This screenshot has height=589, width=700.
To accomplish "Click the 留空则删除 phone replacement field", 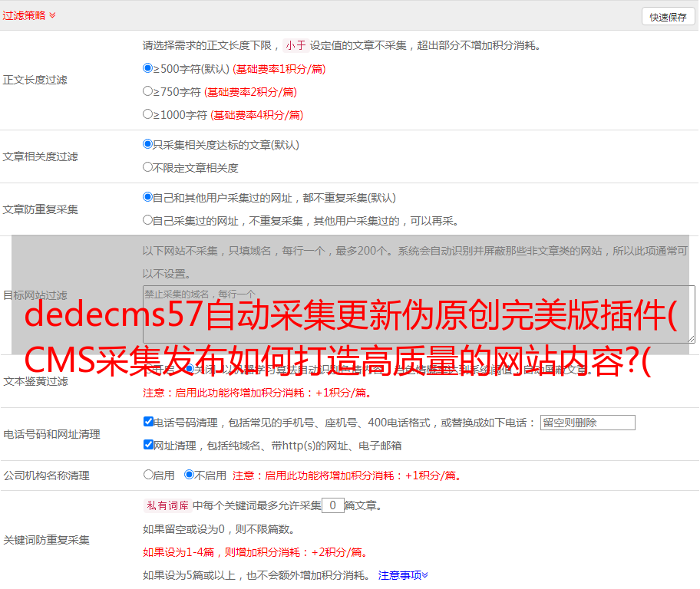I will 587,423.
